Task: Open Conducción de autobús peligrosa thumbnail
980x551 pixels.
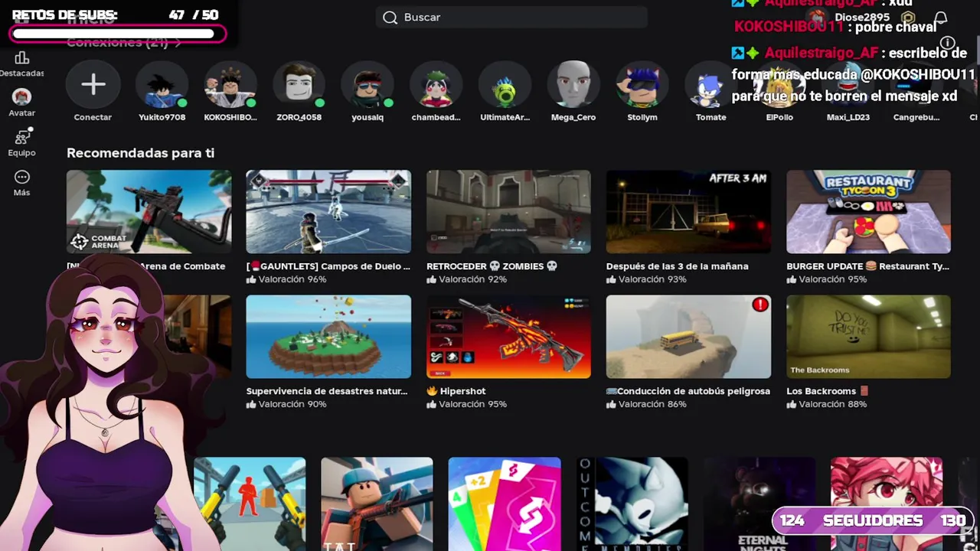Action: (688, 337)
